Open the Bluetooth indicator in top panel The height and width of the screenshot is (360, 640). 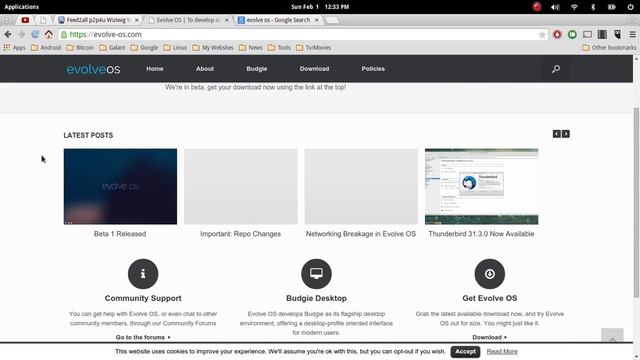[593, 7]
